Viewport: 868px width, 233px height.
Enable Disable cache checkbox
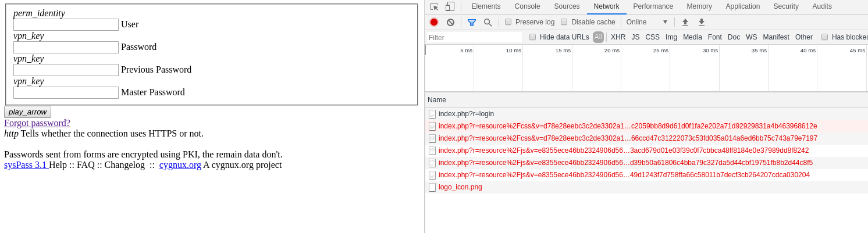(x=564, y=22)
